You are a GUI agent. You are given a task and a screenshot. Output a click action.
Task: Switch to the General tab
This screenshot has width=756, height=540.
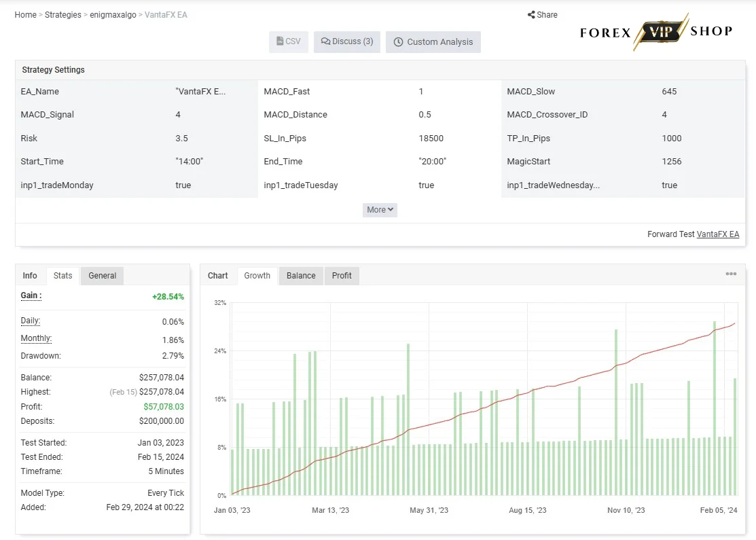click(102, 276)
